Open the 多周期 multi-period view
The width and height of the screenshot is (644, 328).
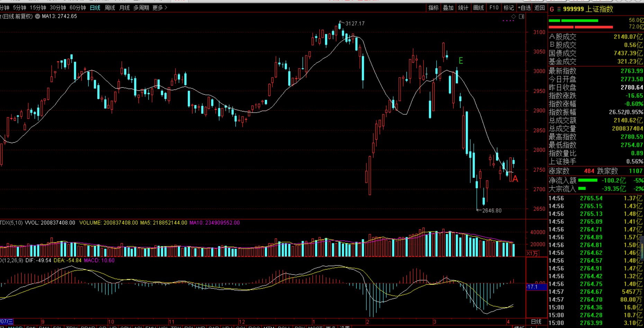(141, 8)
